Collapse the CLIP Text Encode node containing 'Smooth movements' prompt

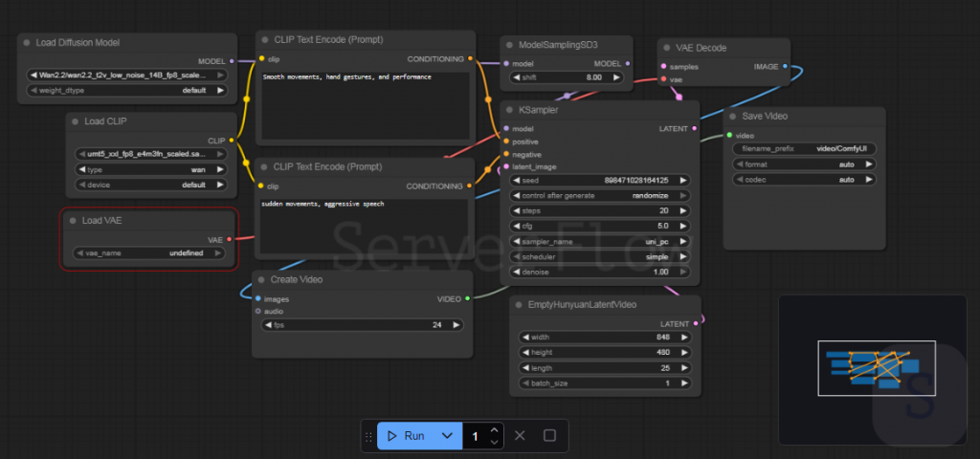265,39
